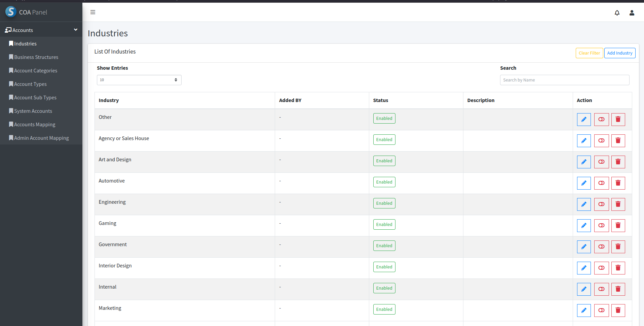Image resolution: width=644 pixels, height=326 pixels.
Task: Open the notifications bell
Action: 617,13
